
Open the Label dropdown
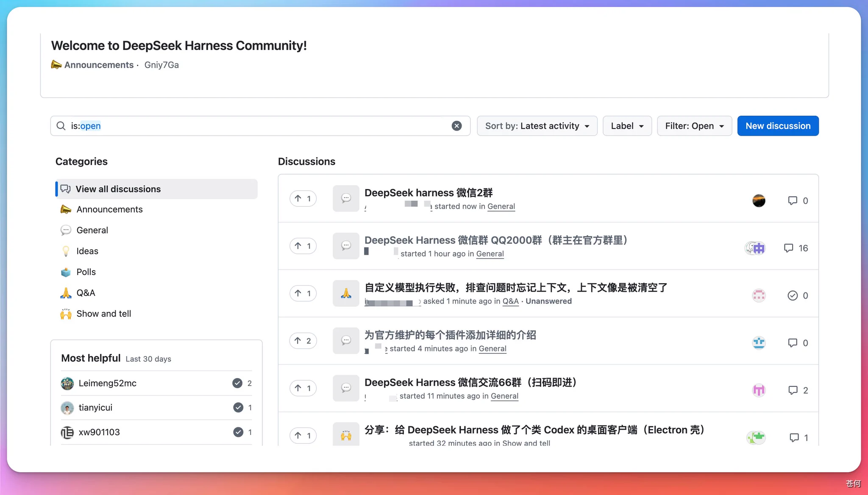(627, 126)
